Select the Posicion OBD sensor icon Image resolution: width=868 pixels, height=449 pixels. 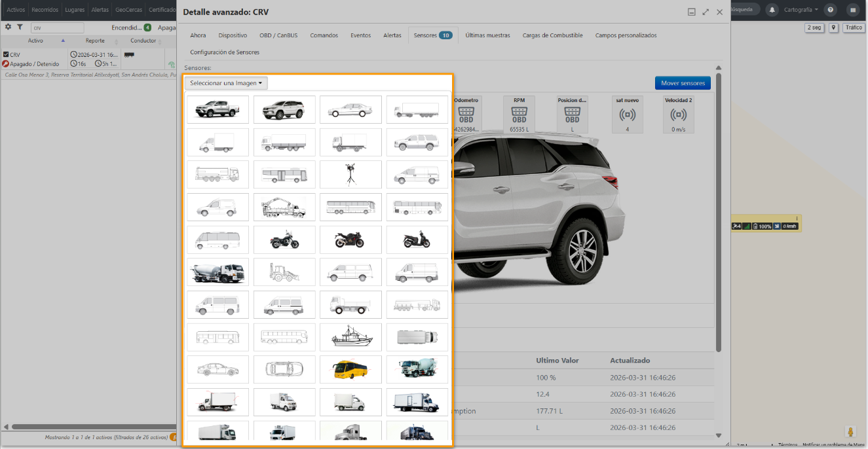[573, 115]
